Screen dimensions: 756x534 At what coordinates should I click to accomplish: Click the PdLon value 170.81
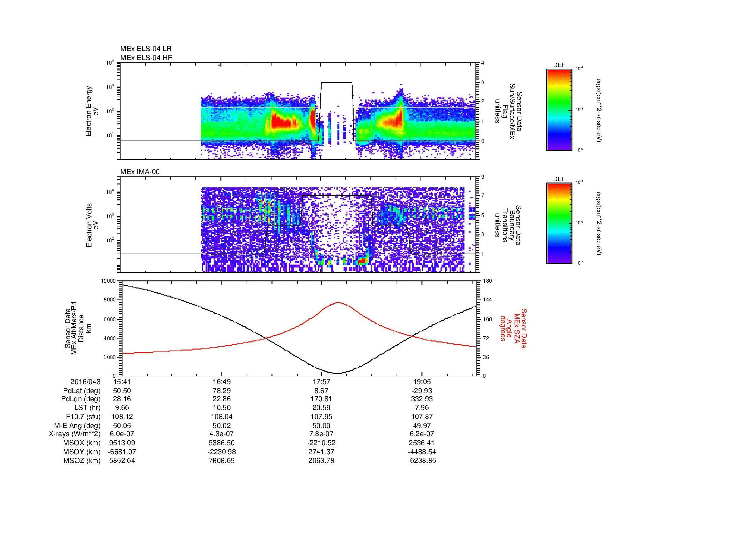(321, 399)
